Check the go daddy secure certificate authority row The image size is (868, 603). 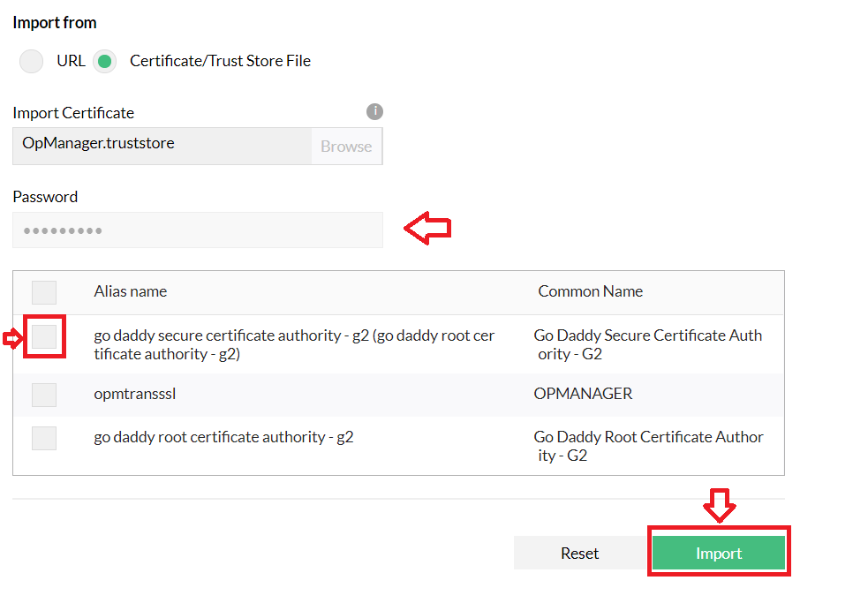tap(43, 337)
